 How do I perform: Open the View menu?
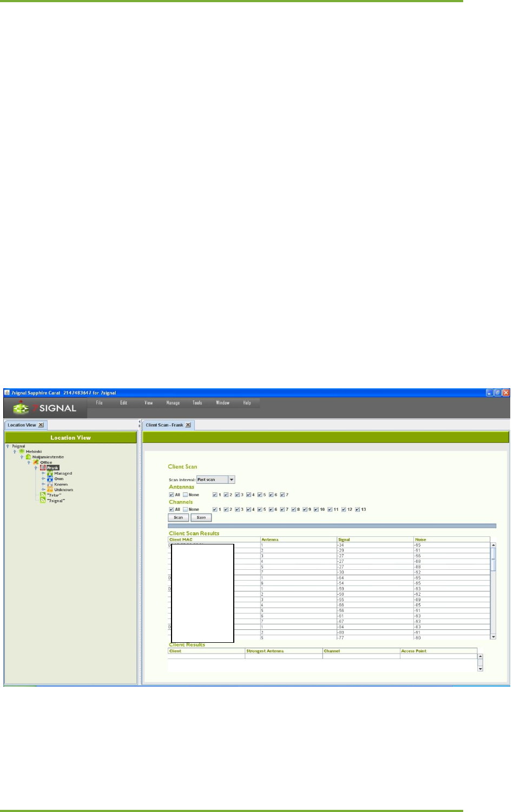[148, 403]
